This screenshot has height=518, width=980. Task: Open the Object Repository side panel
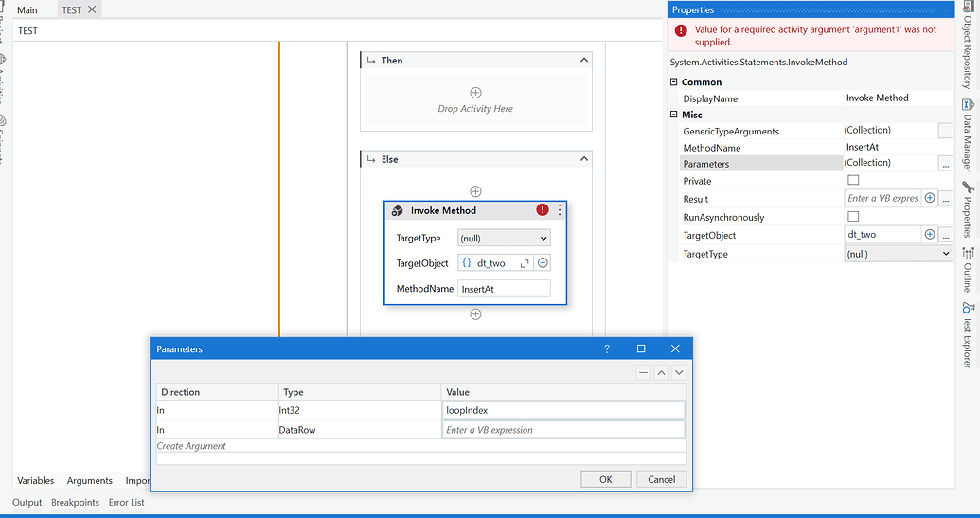click(x=967, y=45)
